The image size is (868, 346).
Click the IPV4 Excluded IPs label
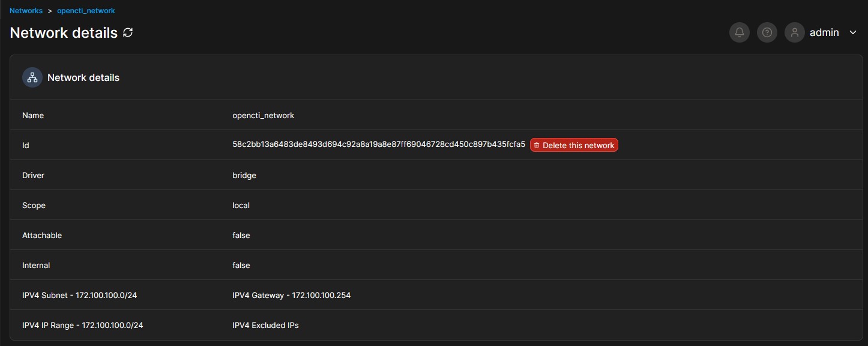click(265, 325)
